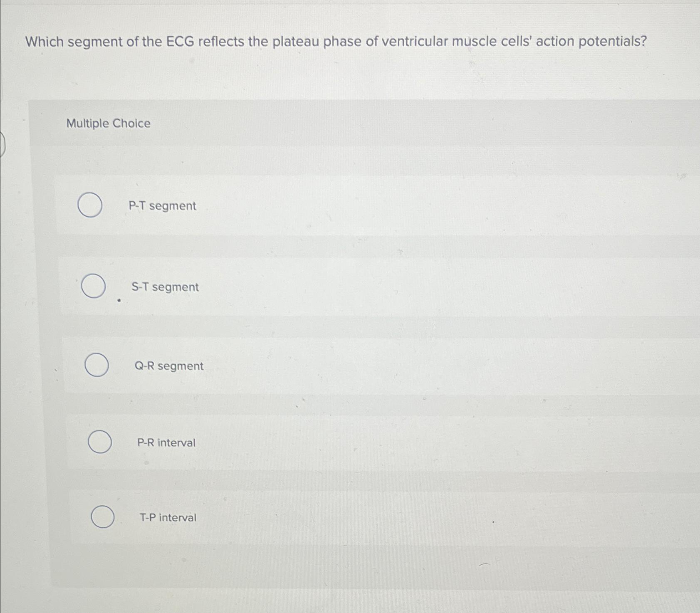This screenshot has height=613, width=700.
Task: Click the word ECG in the question
Action: pos(180,41)
